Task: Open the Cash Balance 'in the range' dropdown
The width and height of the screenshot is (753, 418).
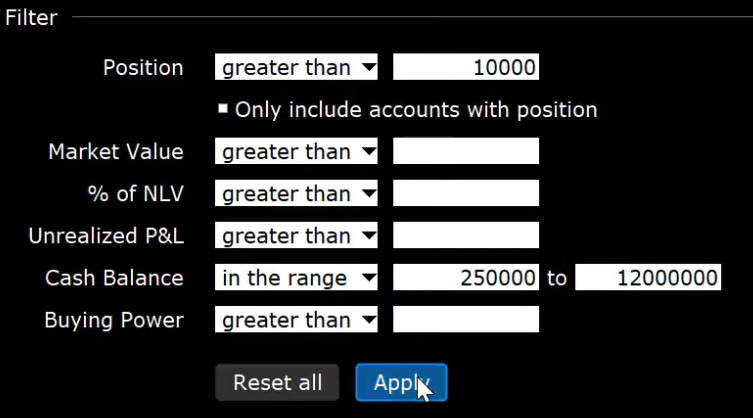Action: tap(297, 278)
